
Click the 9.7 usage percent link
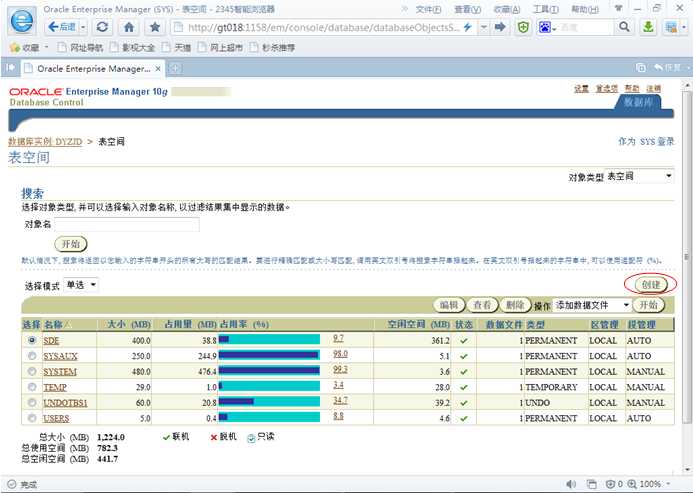[338, 338]
